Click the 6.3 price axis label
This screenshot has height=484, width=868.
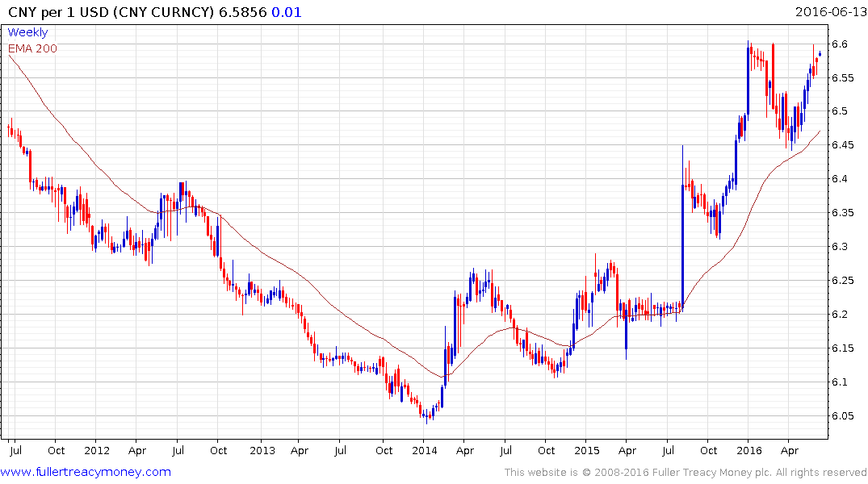pyautogui.click(x=839, y=247)
